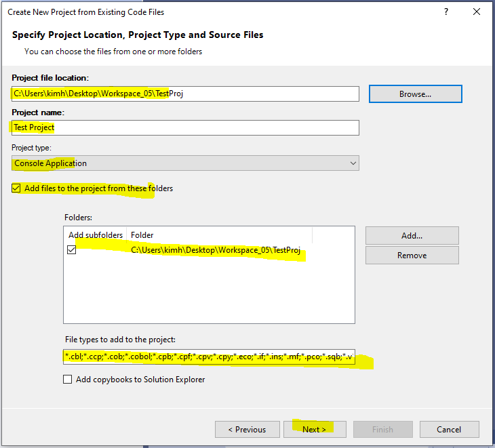
Task: Toggle the Add subfolders checkbox for TestProj
Action: pos(72,250)
